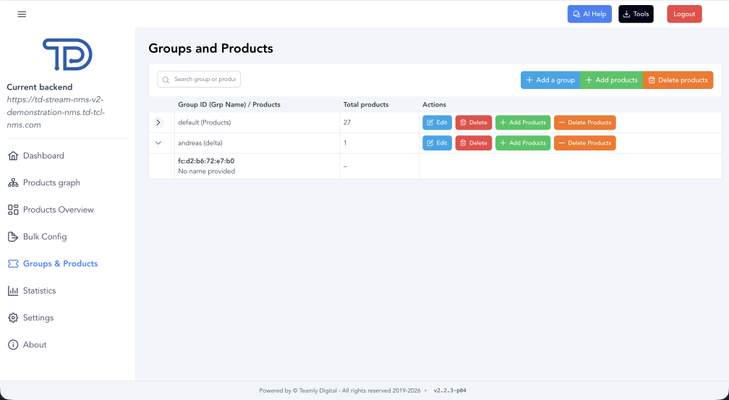Click the About info icon
Viewport: 729px width, 400px height.
(x=13, y=345)
